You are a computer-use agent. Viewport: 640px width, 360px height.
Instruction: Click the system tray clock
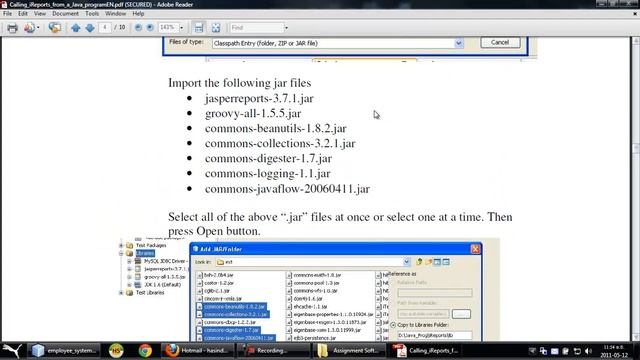613,351
